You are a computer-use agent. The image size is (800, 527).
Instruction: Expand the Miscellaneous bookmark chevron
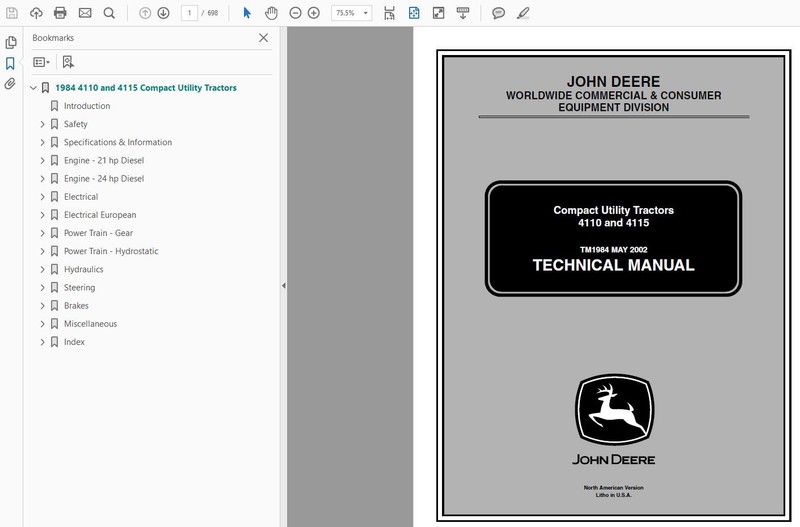(x=42, y=324)
